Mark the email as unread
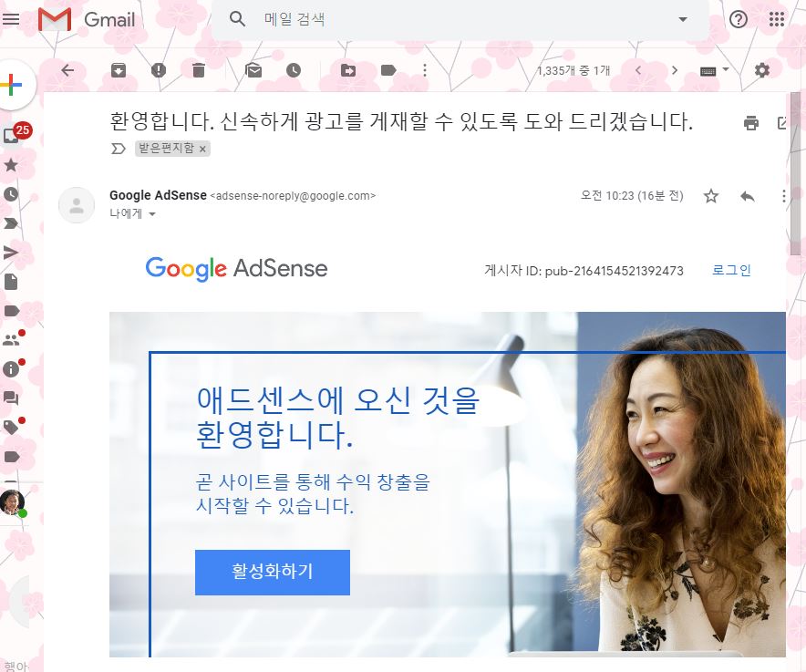Screen dimensions: 806x672 [x=253, y=70]
